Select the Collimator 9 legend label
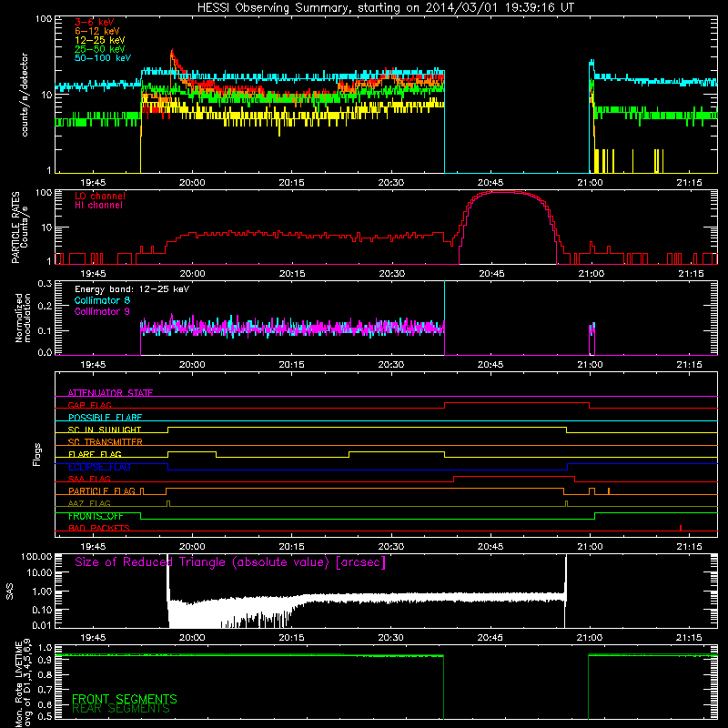Image resolution: width=728 pixels, height=728 pixels. [102, 311]
